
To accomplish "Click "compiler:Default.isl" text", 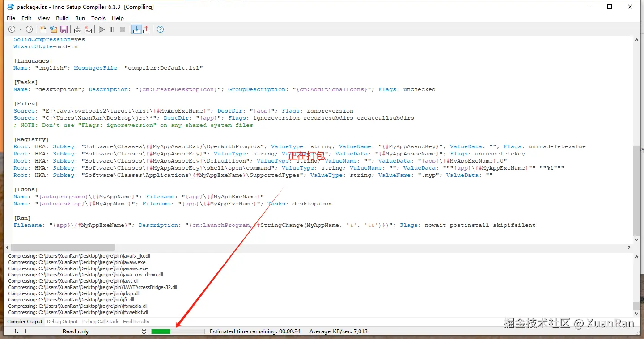I will (x=164, y=68).
